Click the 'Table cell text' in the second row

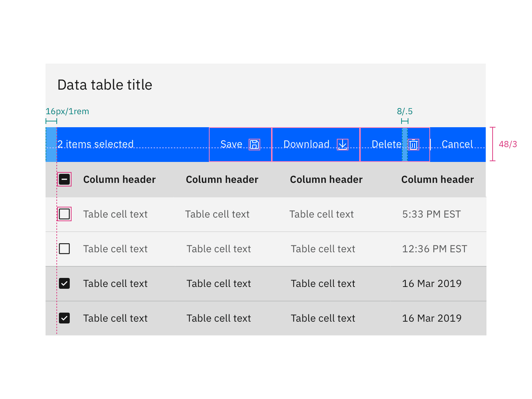click(x=115, y=249)
